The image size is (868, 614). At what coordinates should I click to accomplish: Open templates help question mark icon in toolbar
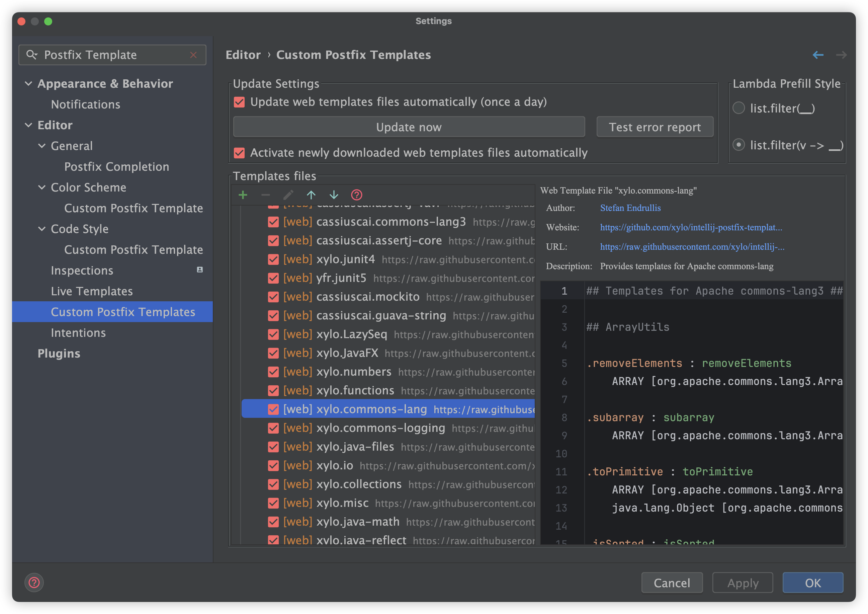point(356,195)
